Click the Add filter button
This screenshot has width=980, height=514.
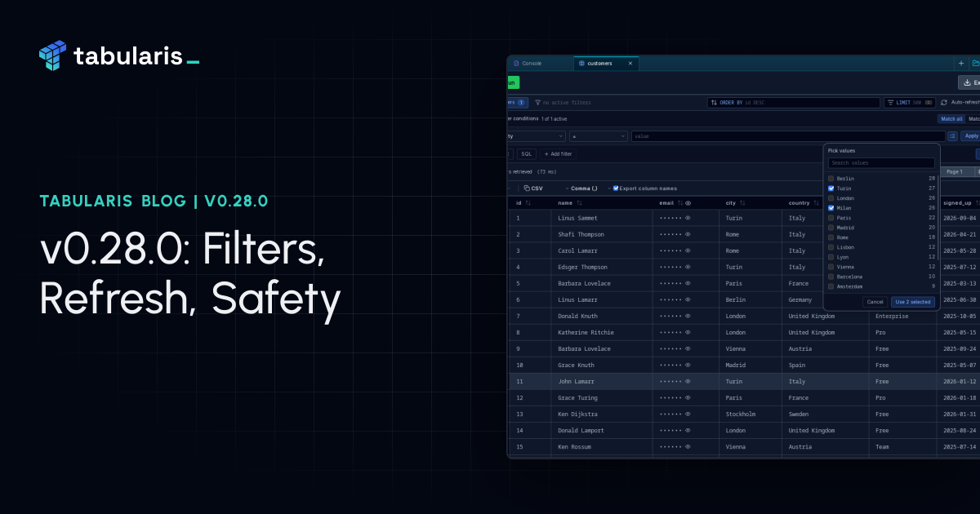pyautogui.click(x=559, y=153)
